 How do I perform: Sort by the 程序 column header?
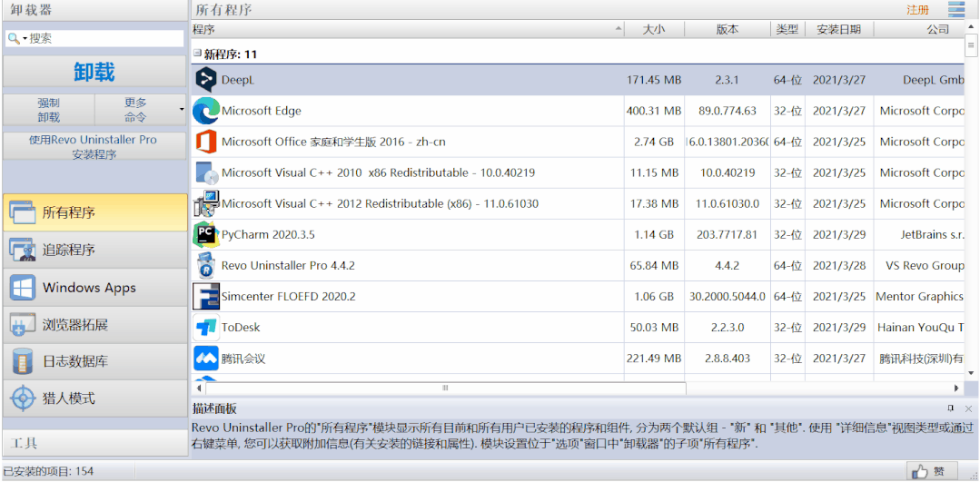(408, 29)
